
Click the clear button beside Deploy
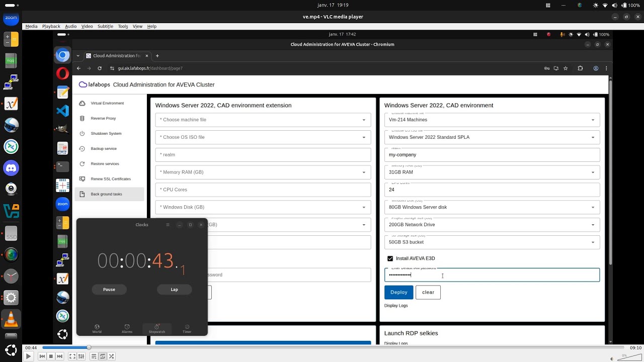(428, 292)
